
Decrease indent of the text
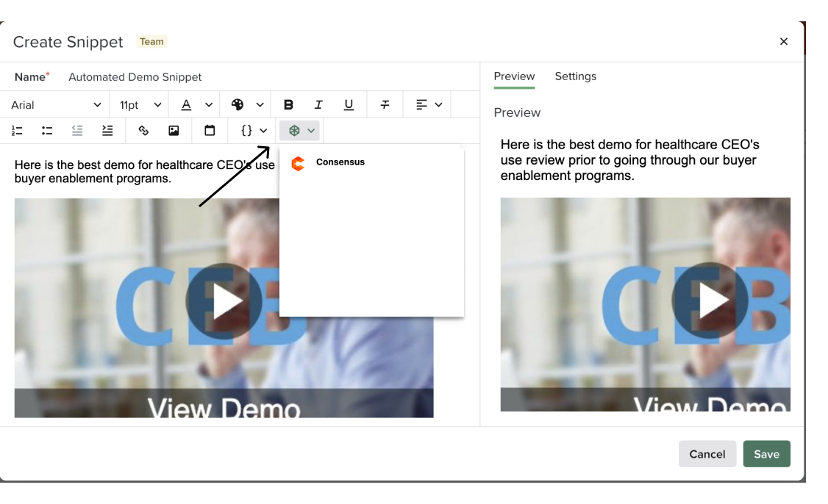[77, 131]
